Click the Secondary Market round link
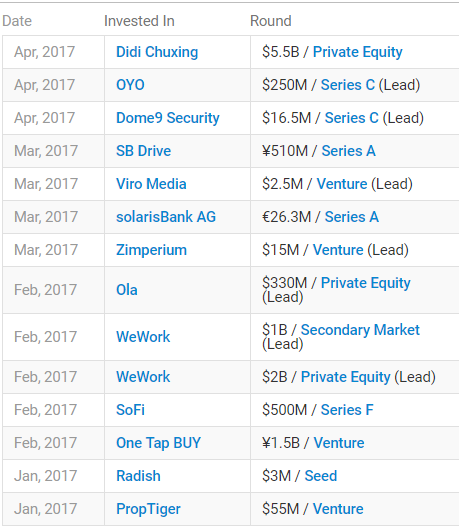 pos(360,330)
